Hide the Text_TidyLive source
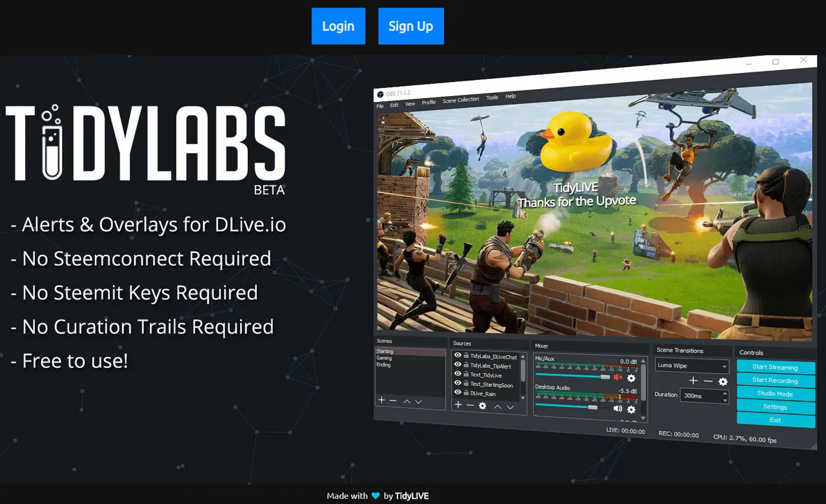826x504 pixels. (x=458, y=374)
